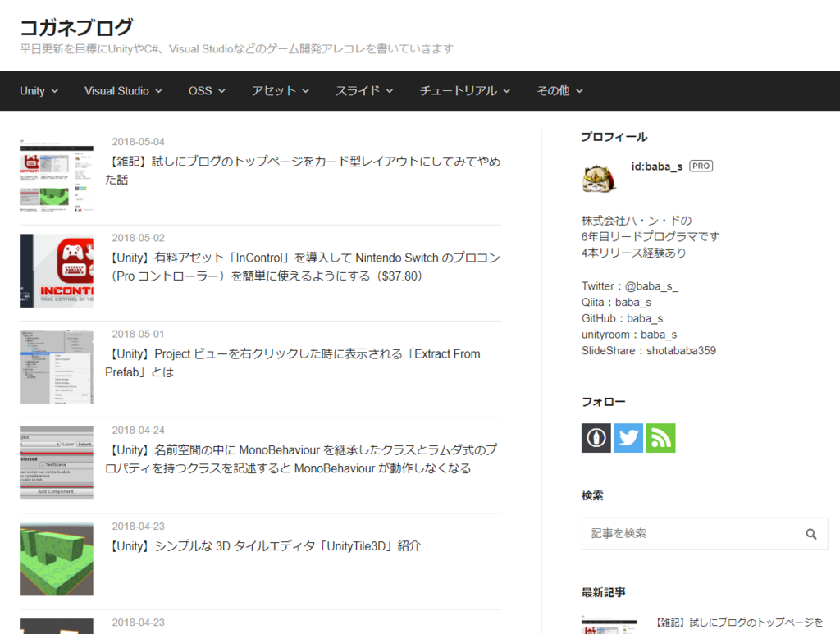Click the GitHub：baba_s text
840x634 pixels.
[x=623, y=318]
